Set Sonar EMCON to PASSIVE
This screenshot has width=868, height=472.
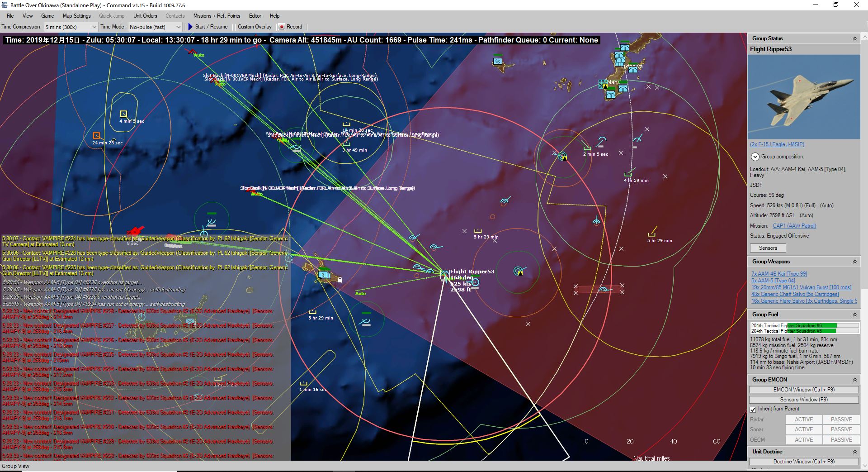[841, 429]
